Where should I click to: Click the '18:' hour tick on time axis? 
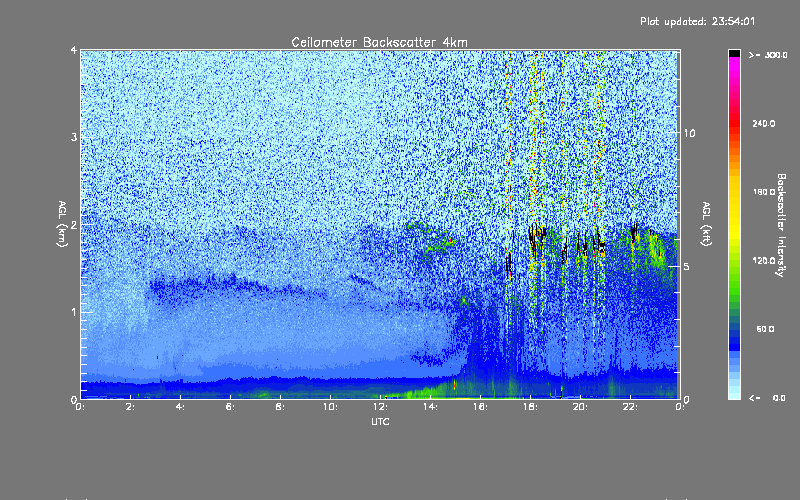[x=531, y=407]
